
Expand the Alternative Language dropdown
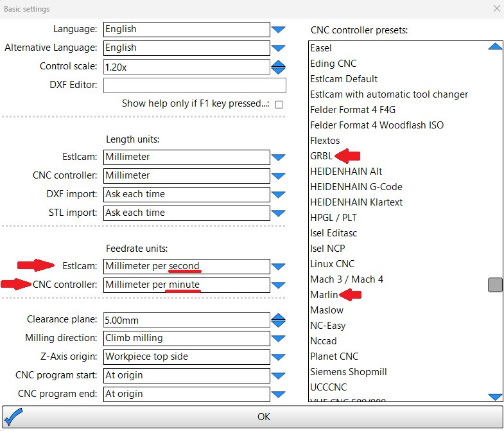(278, 48)
